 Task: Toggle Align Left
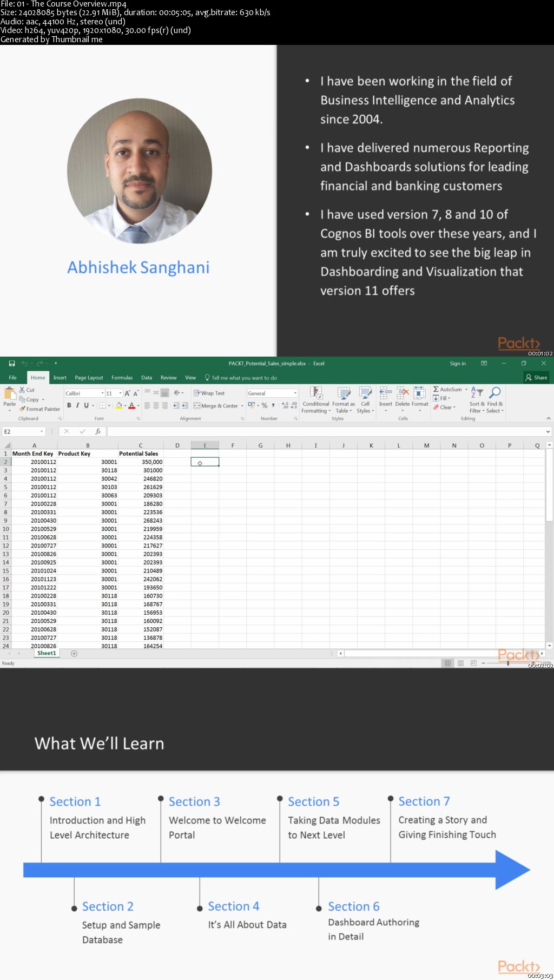[147, 405]
